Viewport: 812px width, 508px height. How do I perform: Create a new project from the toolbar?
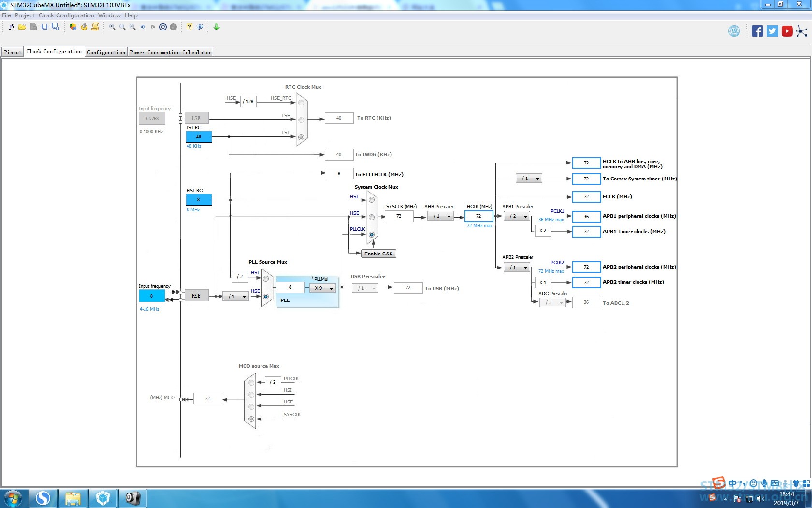click(12, 27)
